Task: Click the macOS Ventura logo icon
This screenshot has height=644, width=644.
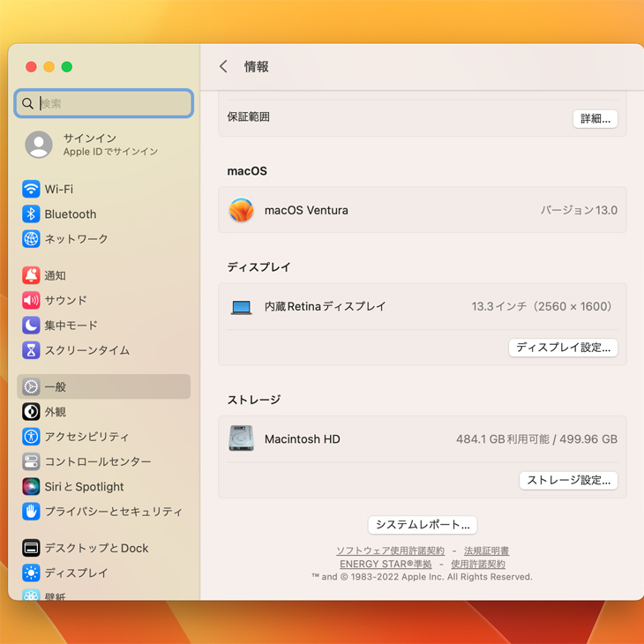Action: pyautogui.click(x=241, y=210)
